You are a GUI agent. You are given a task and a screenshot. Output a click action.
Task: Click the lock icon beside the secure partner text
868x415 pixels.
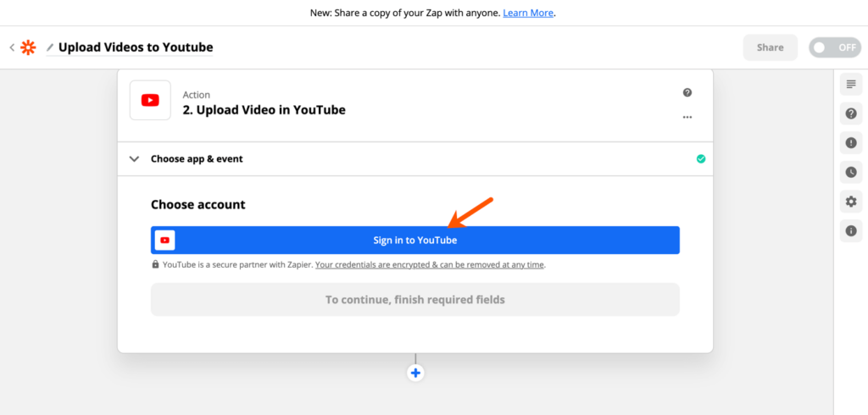coord(156,264)
